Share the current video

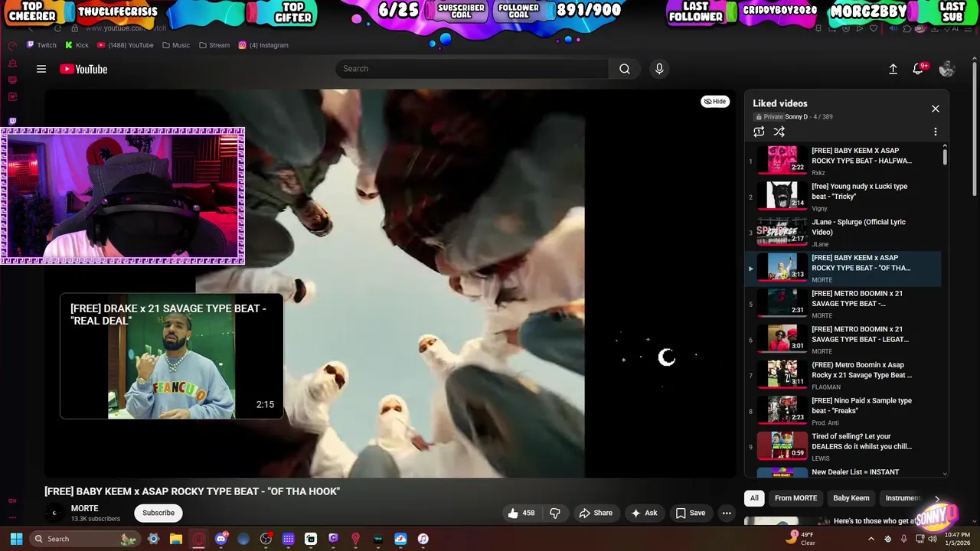(596, 513)
